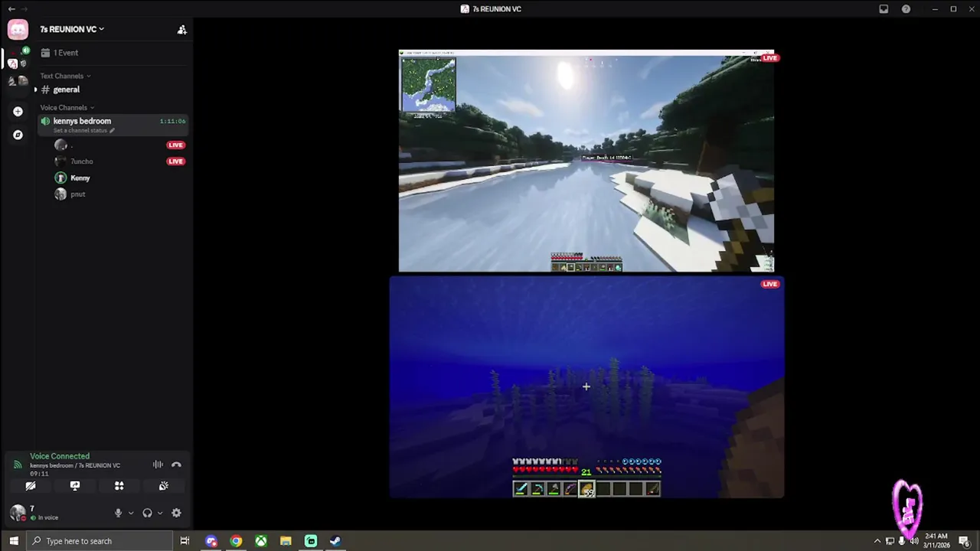This screenshot has height=551, width=980.
Task: Click LIVE badge of first voice user
Action: [x=175, y=145]
